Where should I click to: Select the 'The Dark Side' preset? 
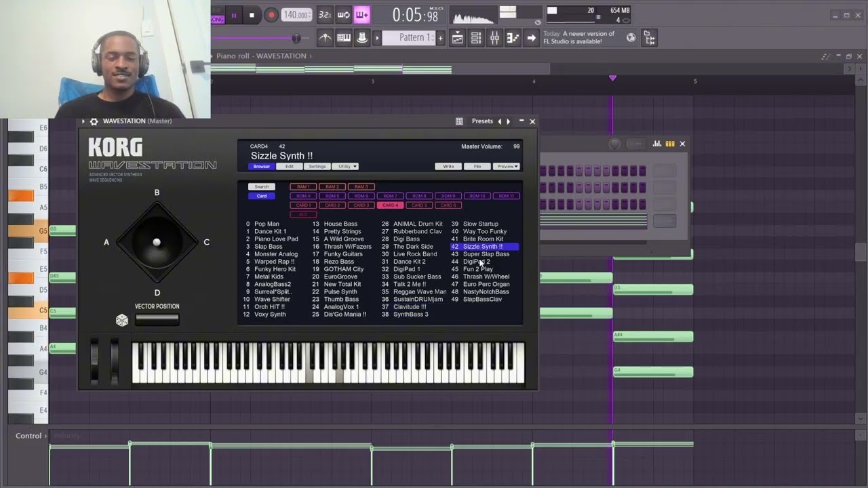pos(413,247)
